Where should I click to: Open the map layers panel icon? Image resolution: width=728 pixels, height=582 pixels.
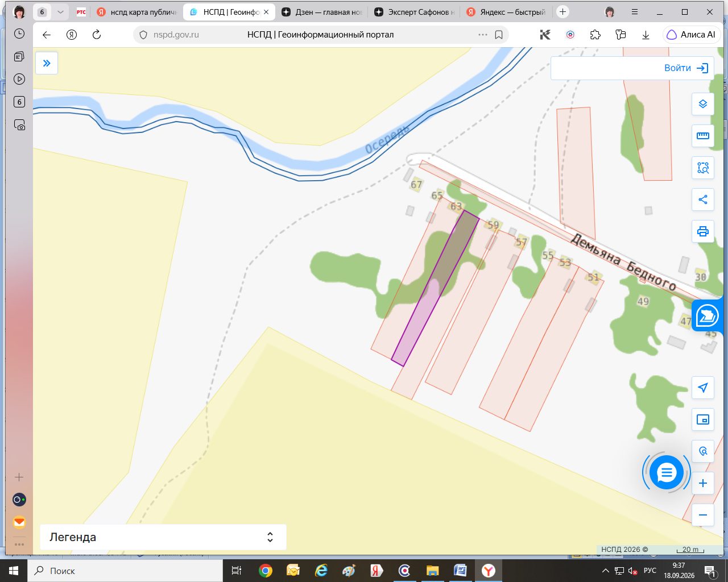pyautogui.click(x=703, y=104)
